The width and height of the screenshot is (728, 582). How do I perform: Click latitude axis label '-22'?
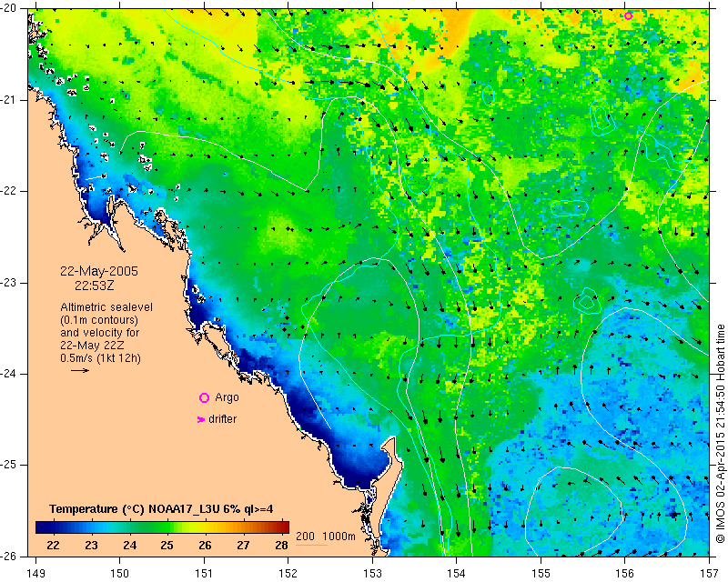[x=9, y=191]
